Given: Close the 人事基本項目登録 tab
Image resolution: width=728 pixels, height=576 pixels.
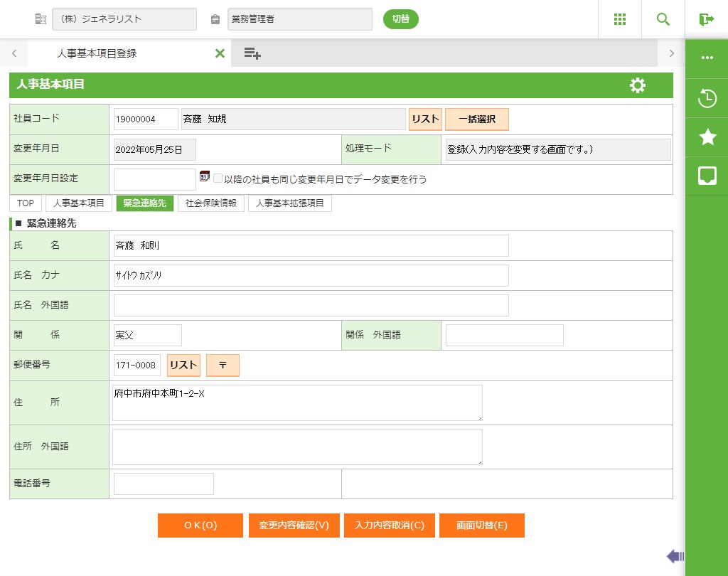Looking at the screenshot, I should pyautogui.click(x=220, y=53).
